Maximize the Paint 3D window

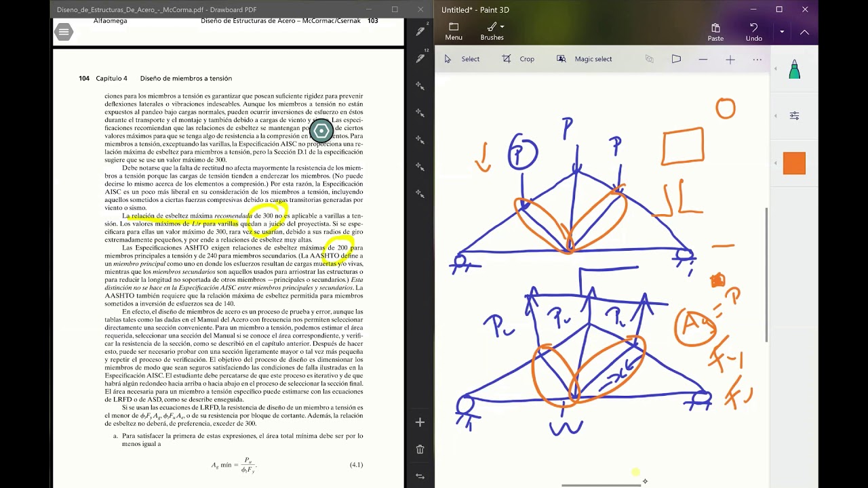(x=779, y=9)
